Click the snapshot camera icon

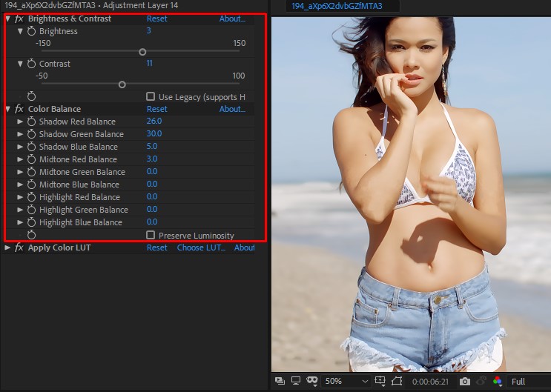tap(464, 381)
